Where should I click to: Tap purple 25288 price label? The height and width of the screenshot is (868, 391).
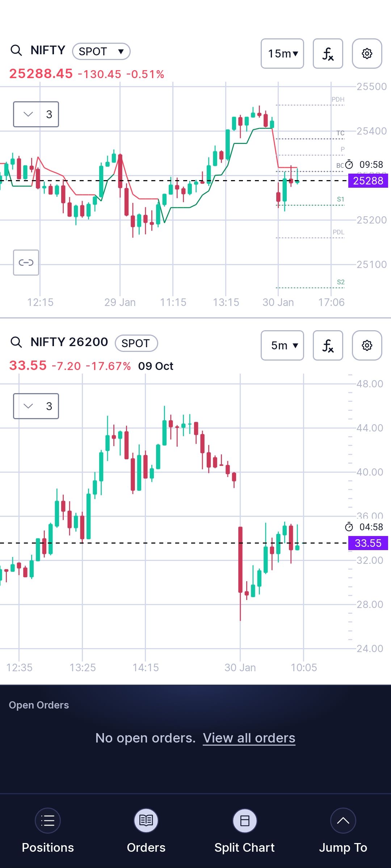(x=368, y=180)
